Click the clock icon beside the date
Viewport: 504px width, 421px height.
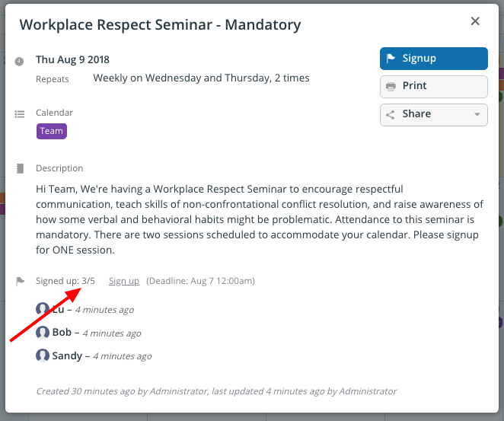pos(19,61)
